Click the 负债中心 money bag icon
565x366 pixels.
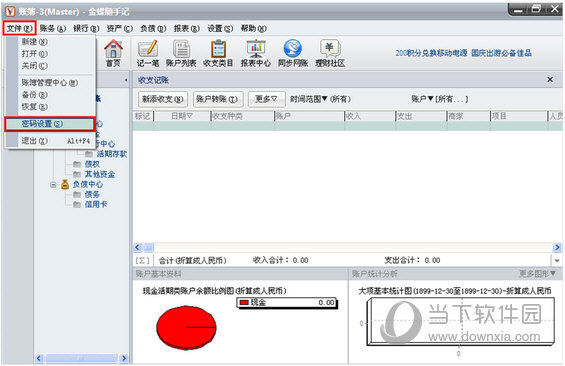pos(65,184)
